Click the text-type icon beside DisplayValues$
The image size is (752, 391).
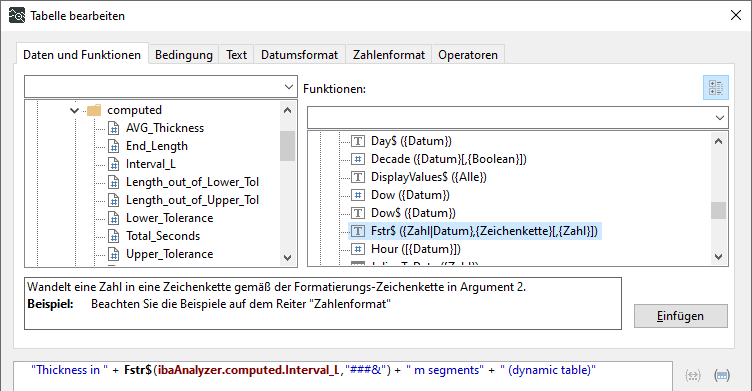pos(358,177)
